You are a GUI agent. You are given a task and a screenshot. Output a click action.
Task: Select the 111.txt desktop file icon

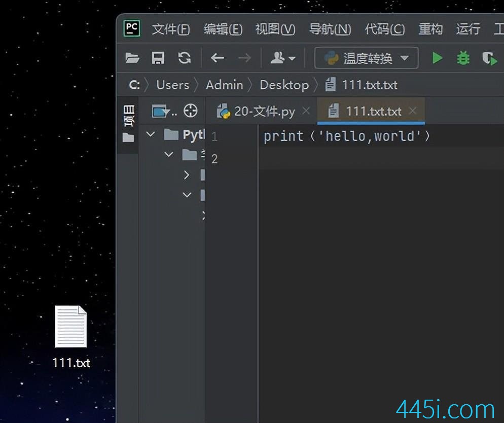70,326
